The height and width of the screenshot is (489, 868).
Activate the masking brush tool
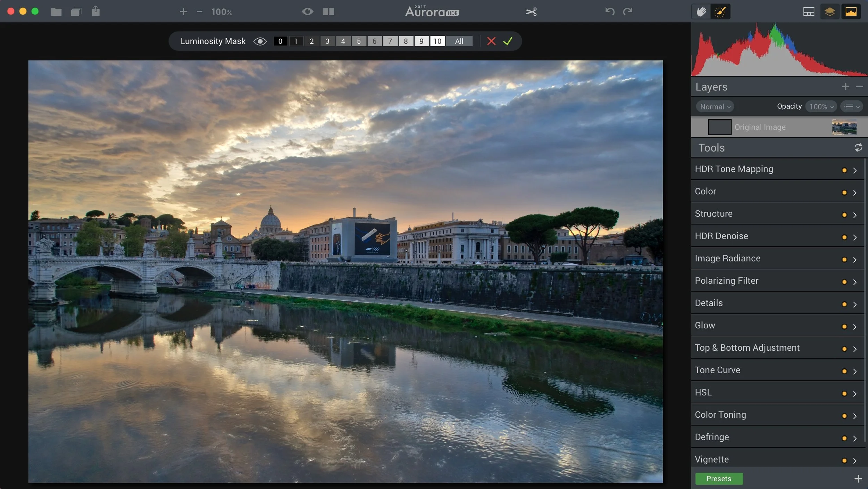tap(720, 12)
